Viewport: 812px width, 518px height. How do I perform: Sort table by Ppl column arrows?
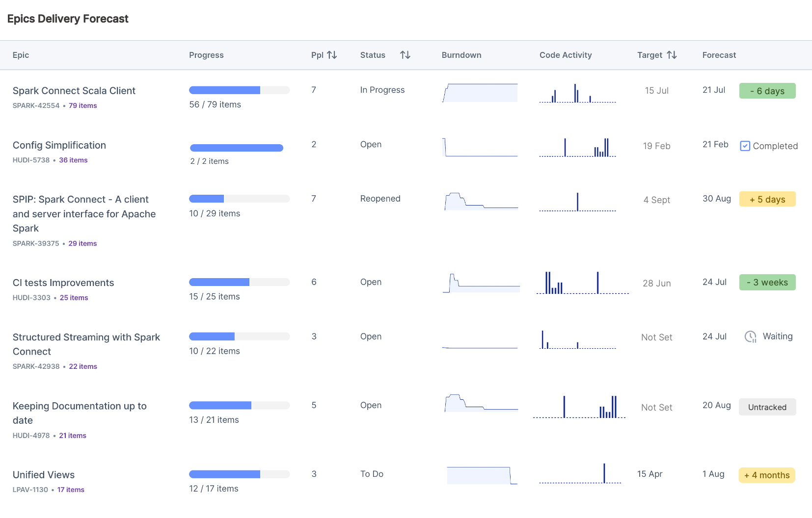tap(332, 55)
